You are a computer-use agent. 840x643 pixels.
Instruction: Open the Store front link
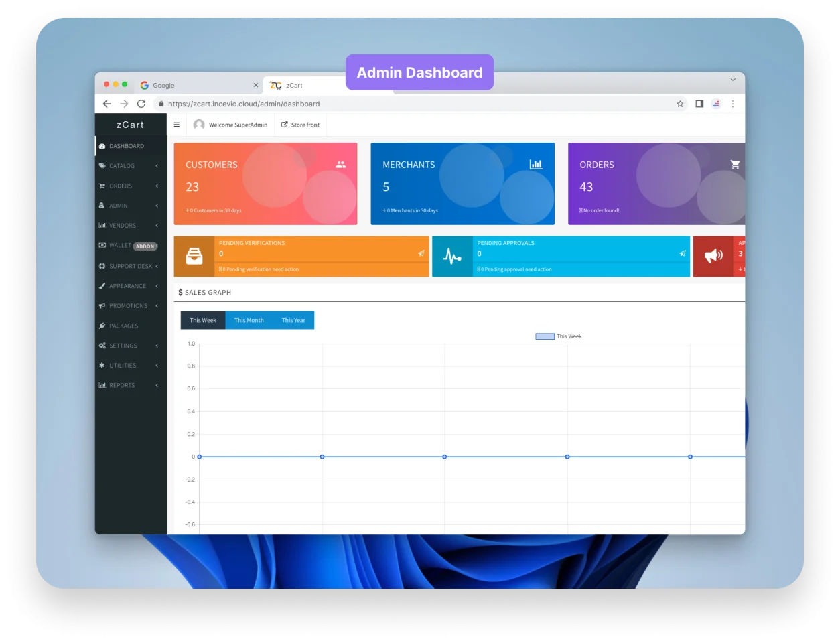click(300, 125)
